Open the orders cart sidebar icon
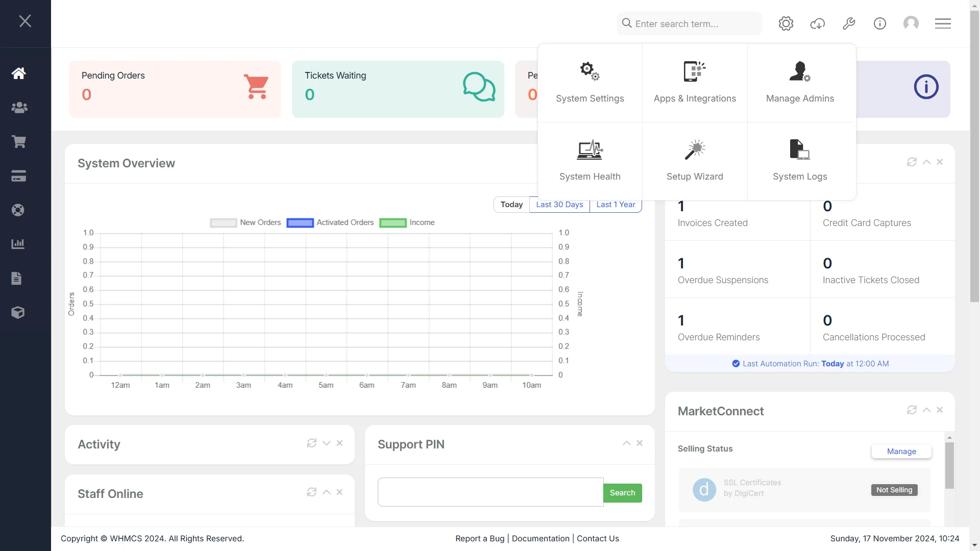Viewport: 980px width, 551px height. (19, 142)
